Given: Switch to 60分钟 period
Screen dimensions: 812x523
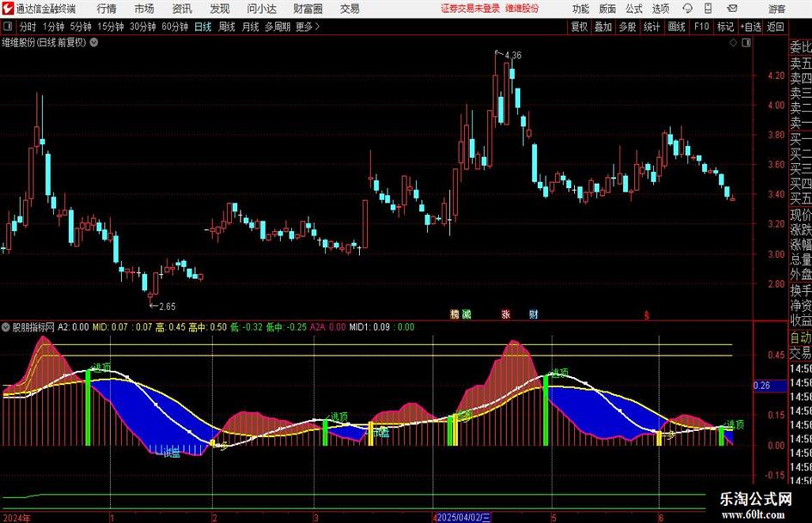Looking at the screenshot, I should (175, 27).
